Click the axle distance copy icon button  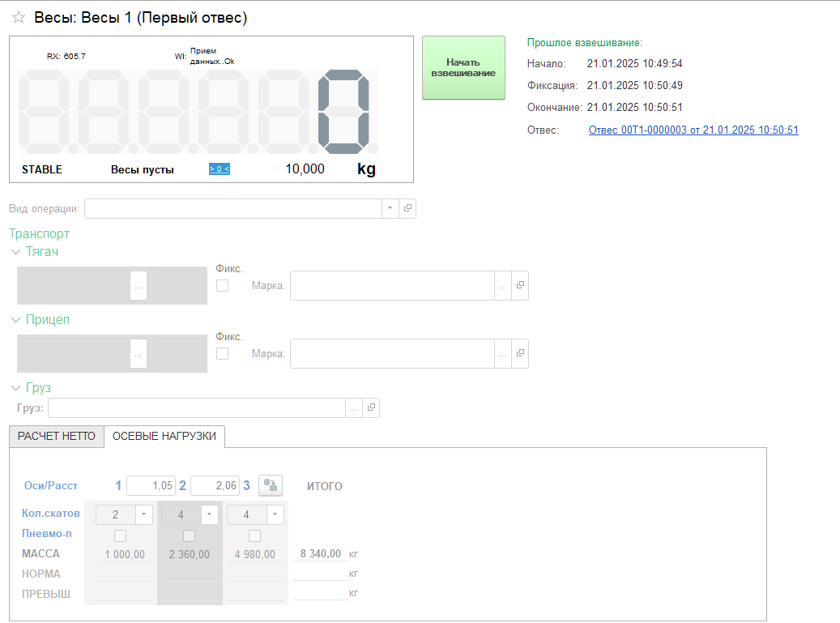(x=271, y=485)
